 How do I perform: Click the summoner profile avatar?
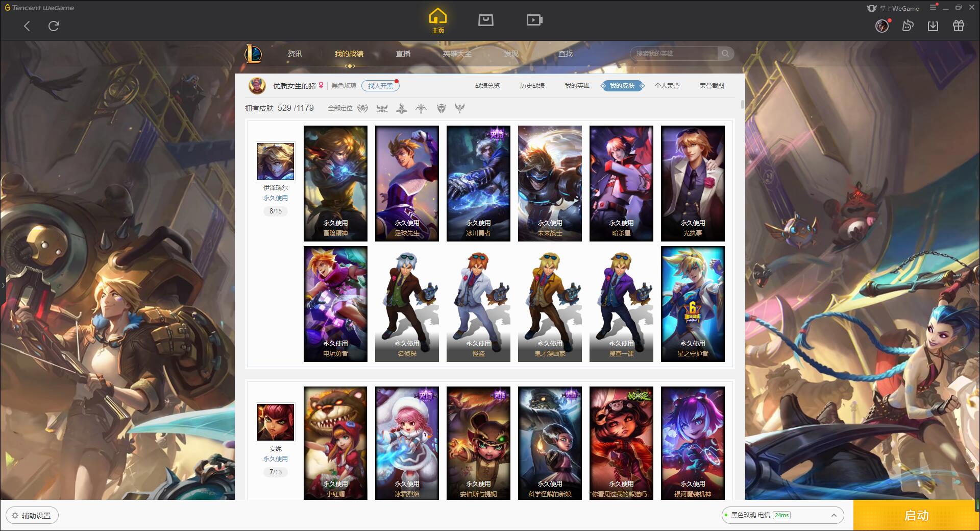click(257, 86)
